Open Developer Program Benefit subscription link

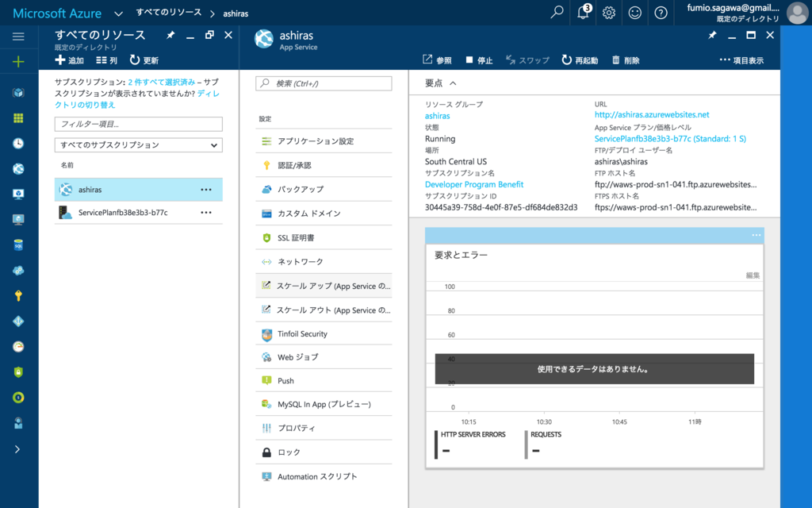click(474, 184)
